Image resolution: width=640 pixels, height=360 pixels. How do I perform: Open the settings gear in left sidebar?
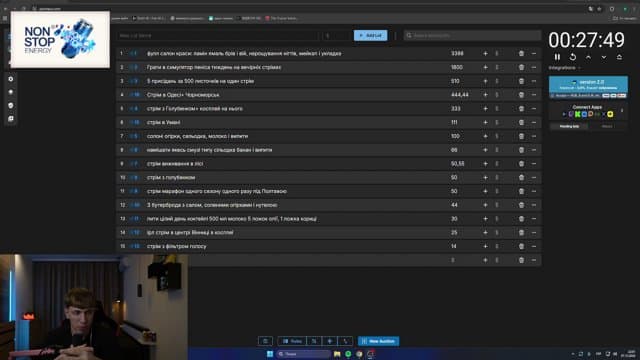11,79
